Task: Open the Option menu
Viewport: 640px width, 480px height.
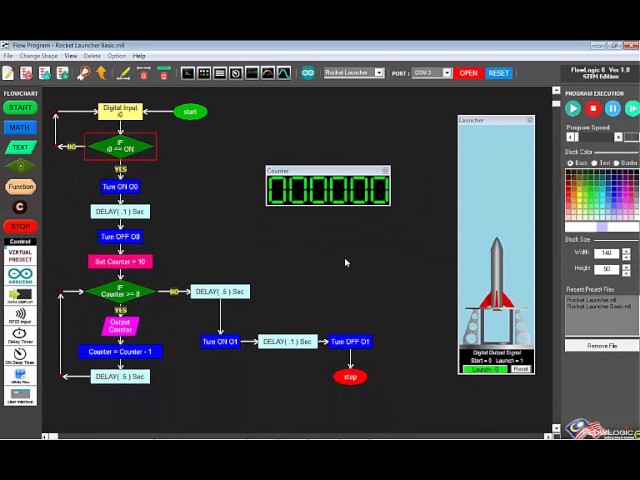Action: click(x=117, y=56)
